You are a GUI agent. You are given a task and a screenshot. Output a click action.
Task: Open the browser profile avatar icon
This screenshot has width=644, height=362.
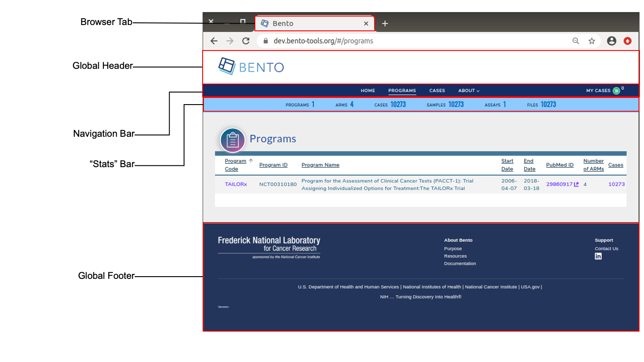point(611,41)
